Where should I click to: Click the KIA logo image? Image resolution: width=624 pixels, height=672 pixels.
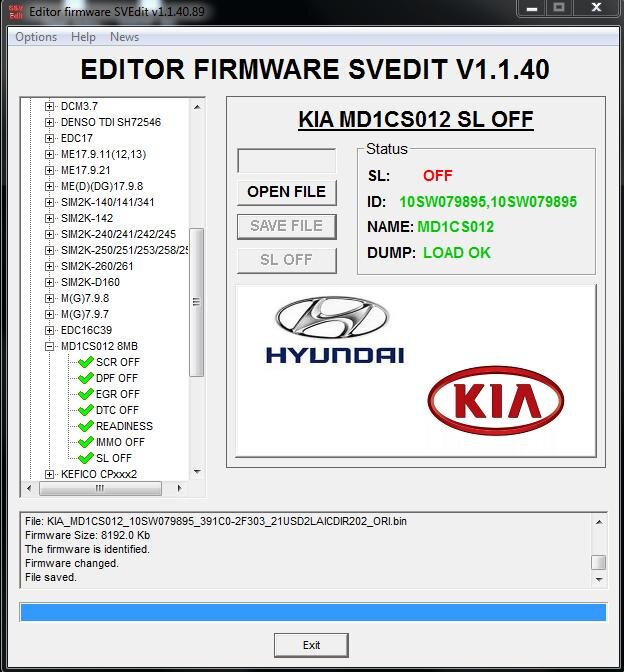click(x=496, y=401)
